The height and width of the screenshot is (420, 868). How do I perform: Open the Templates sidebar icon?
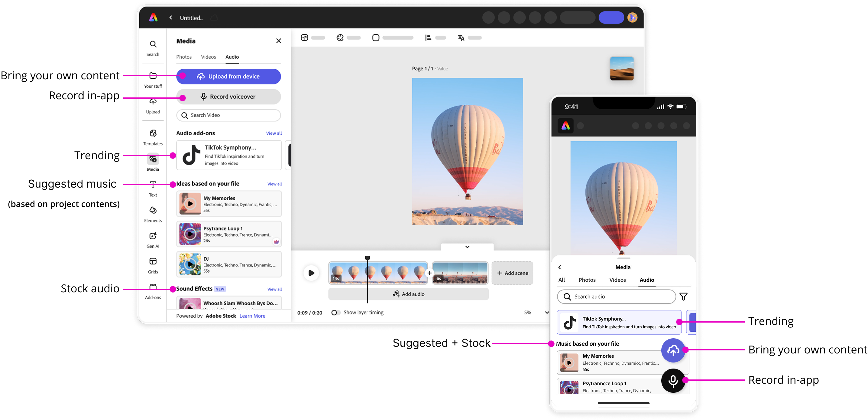point(153,133)
